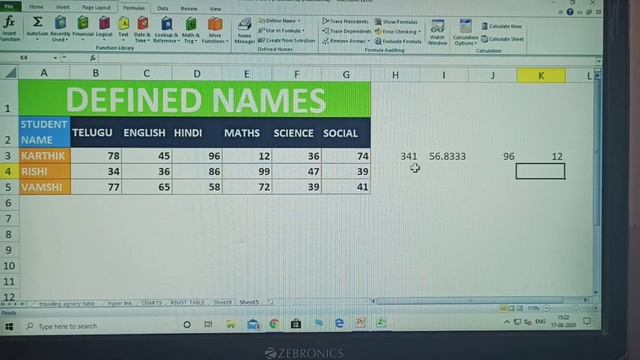
Task: Open the Name Manager
Action: click(x=244, y=31)
